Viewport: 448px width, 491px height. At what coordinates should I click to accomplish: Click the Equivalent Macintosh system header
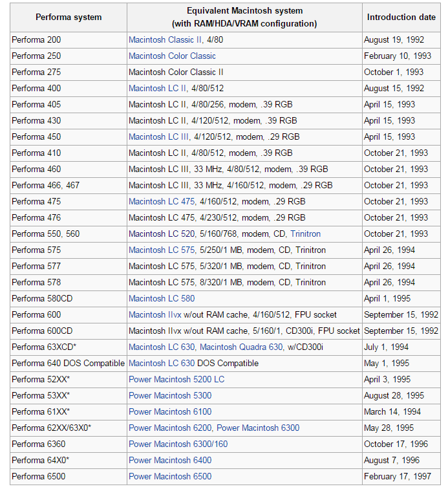[244, 17]
